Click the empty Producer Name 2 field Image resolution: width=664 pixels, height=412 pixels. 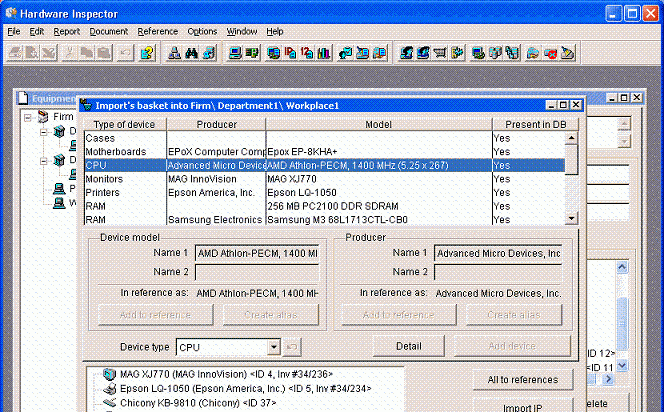pyautogui.click(x=498, y=272)
